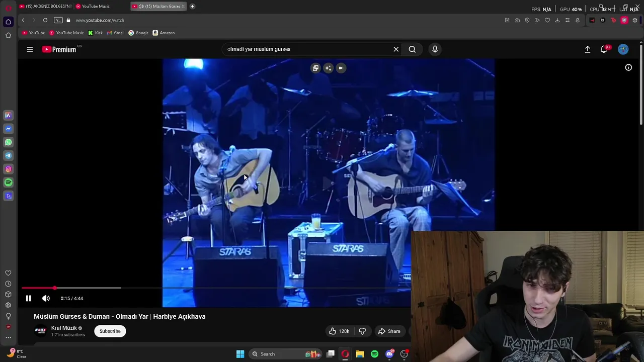The image size is (644, 362).
Task: Share the video
Action: (x=389, y=331)
